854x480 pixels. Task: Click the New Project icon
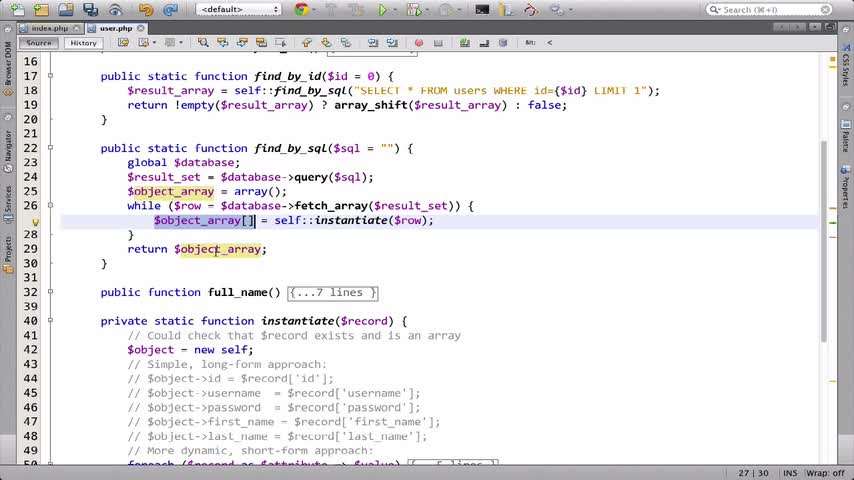point(41,9)
